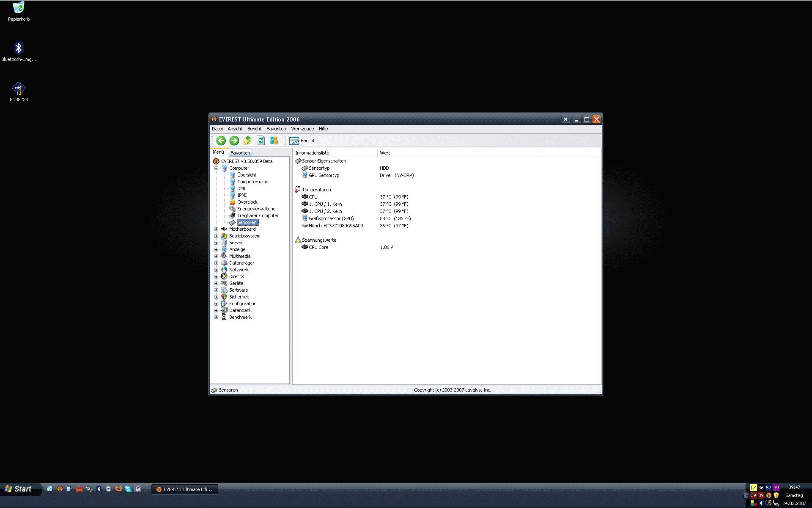Viewport: 812px width, 508px height.
Task: Open the Papierkorb desktop icon
Action: click(x=19, y=11)
